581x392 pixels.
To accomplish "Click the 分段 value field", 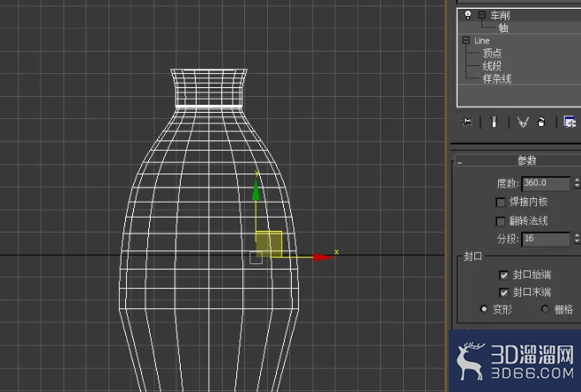I will pos(546,239).
